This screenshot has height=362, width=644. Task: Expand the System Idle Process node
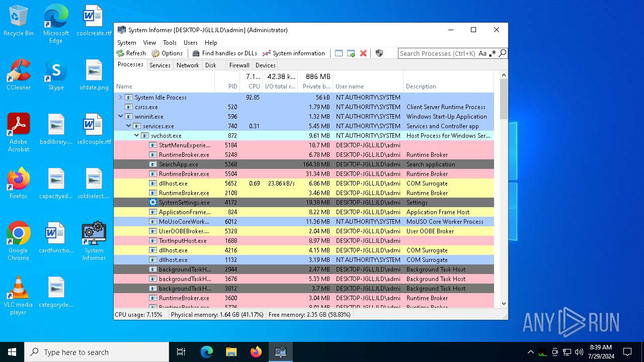coord(120,98)
